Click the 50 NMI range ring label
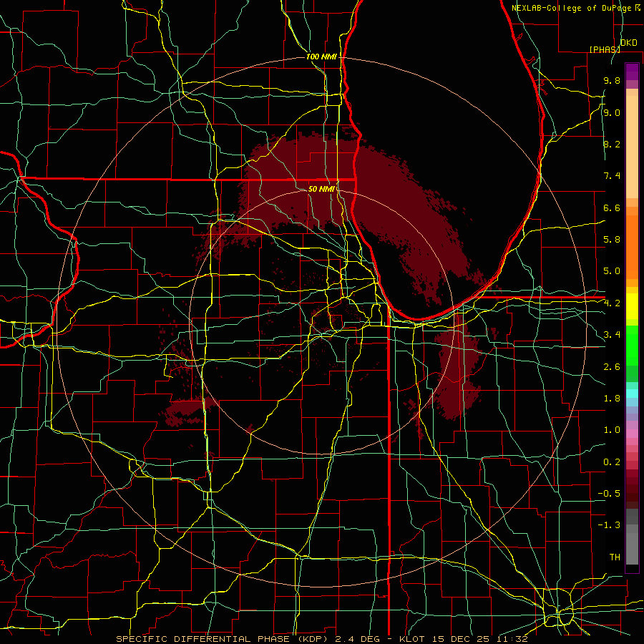 (x=321, y=189)
